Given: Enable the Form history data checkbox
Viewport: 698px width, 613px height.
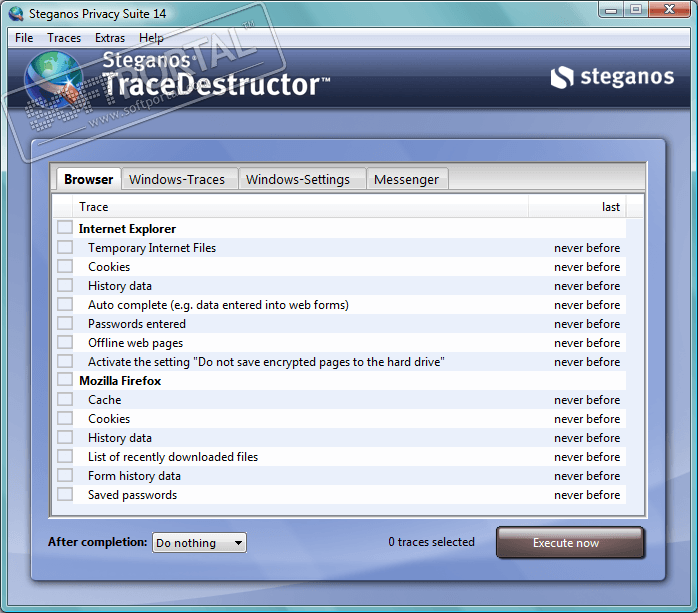Looking at the screenshot, I should tap(65, 475).
